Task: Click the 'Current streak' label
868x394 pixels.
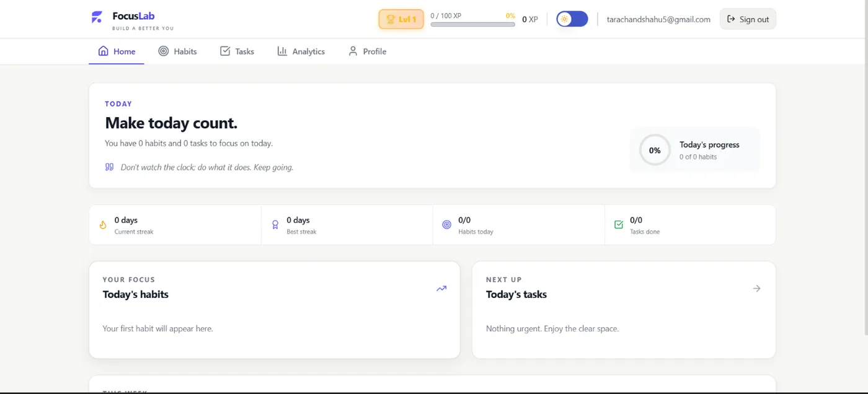Action: point(134,232)
